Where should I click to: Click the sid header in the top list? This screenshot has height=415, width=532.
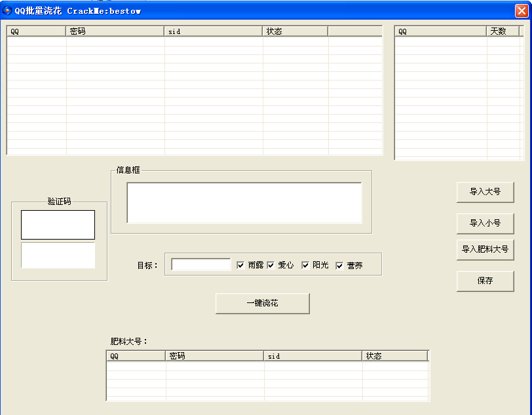point(214,31)
